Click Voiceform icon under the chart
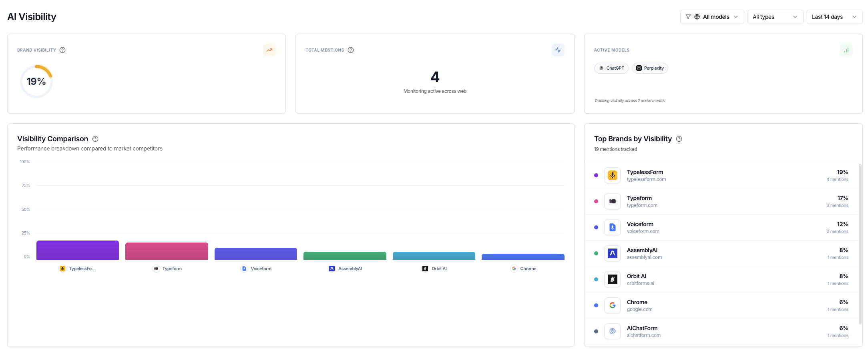This screenshot has height=363, width=868. [244, 269]
